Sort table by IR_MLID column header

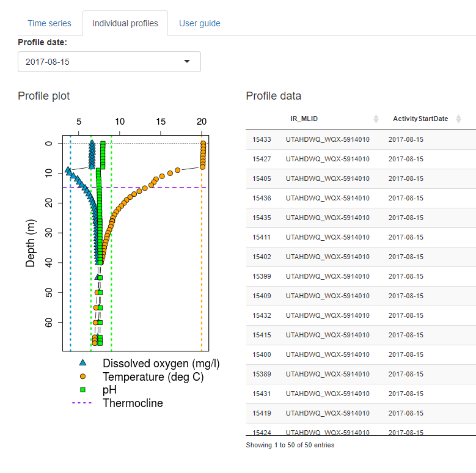coord(304,119)
